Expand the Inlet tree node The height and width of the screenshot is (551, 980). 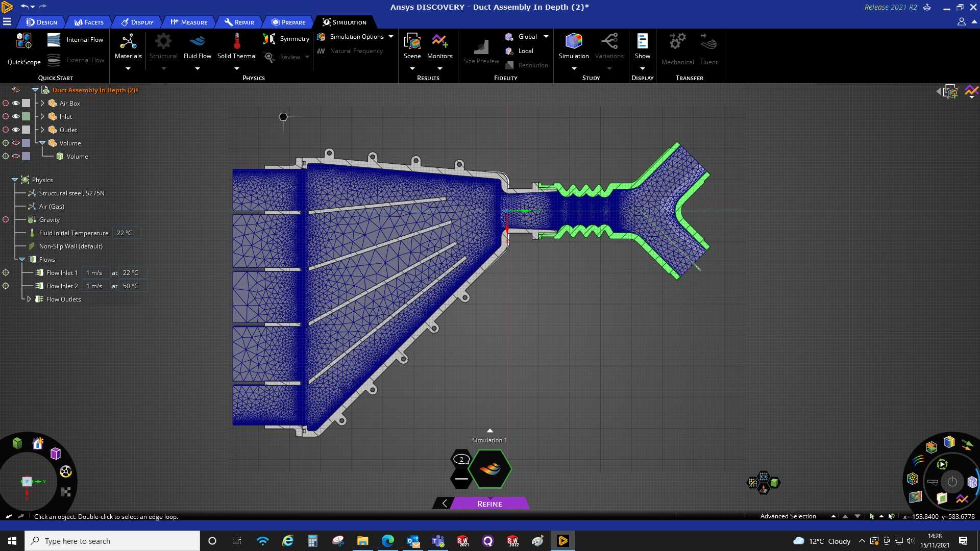(42, 116)
